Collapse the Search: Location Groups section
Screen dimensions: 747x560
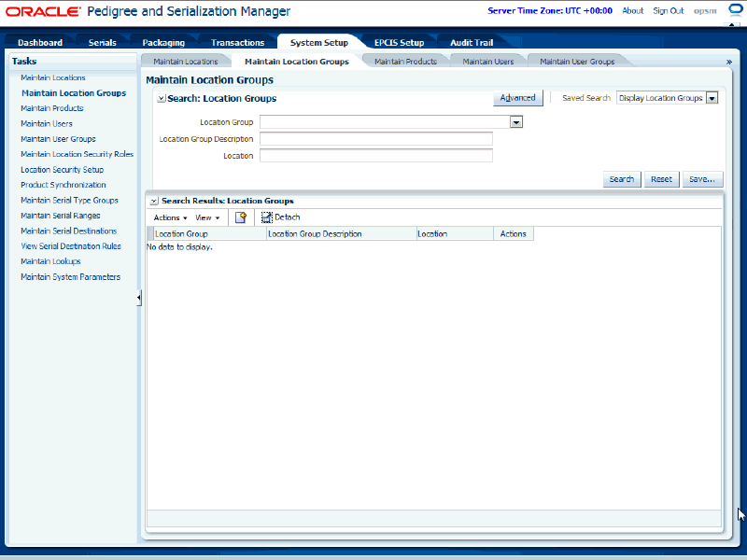point(162,99)
